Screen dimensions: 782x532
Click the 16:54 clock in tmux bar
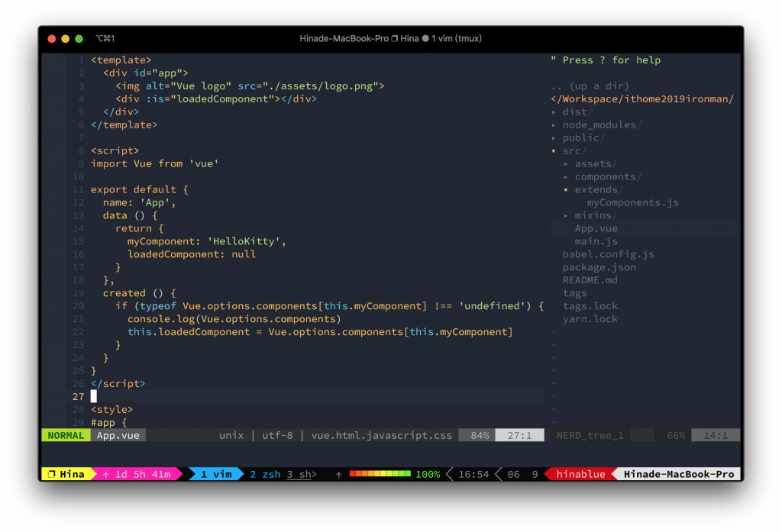click(473, 474)
